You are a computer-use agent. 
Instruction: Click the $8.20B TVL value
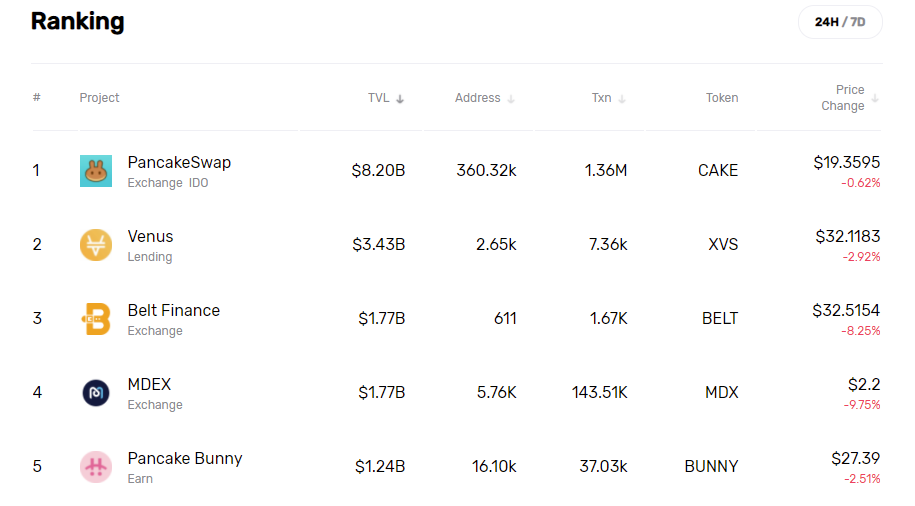(x=378, y=170)
